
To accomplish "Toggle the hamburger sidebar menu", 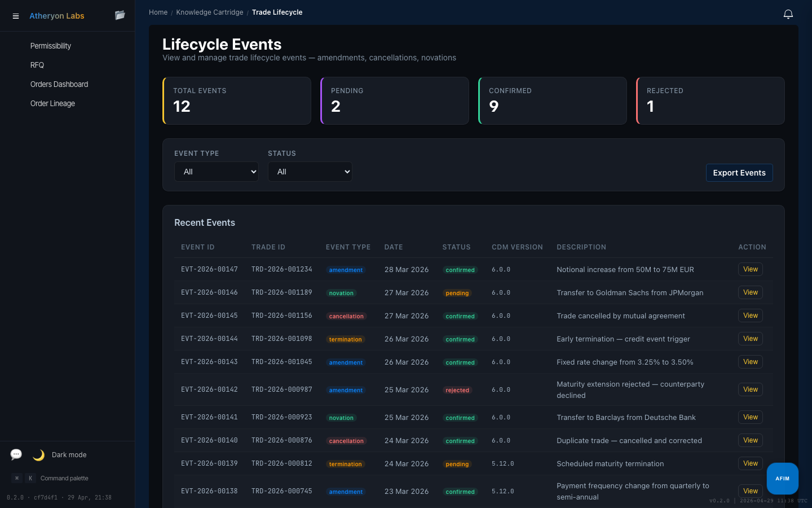I will [x=16, y=16].
